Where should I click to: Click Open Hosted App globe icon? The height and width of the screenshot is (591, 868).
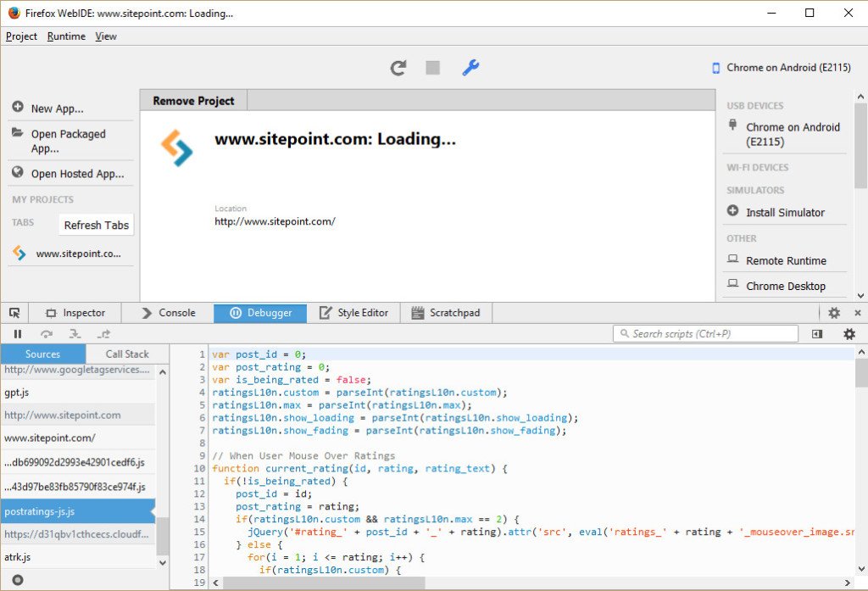18,172
